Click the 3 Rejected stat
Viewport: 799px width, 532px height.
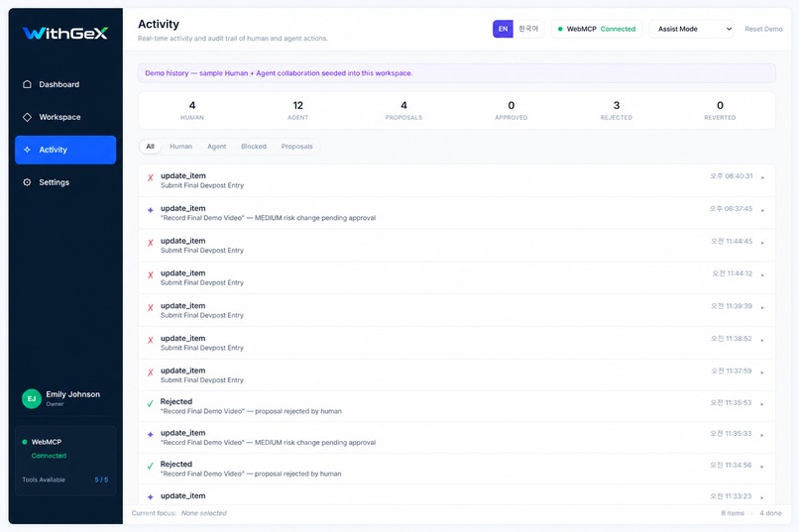coord(617,111)
